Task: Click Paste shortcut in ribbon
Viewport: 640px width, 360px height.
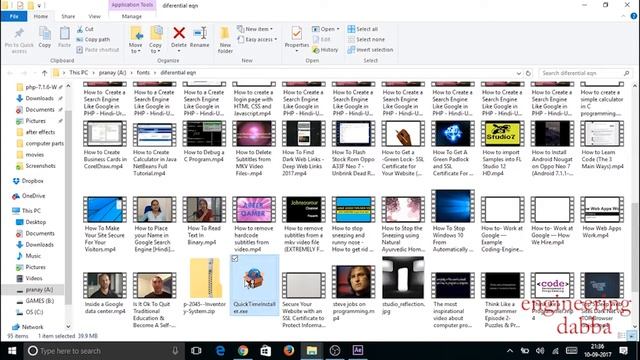Action: [98, 50]
